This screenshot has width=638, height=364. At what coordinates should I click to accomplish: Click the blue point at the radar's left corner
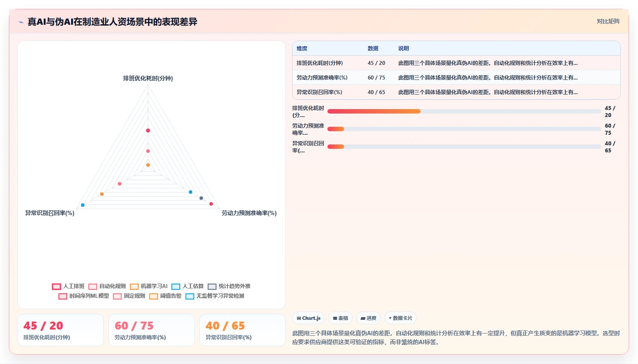(83, 205)
